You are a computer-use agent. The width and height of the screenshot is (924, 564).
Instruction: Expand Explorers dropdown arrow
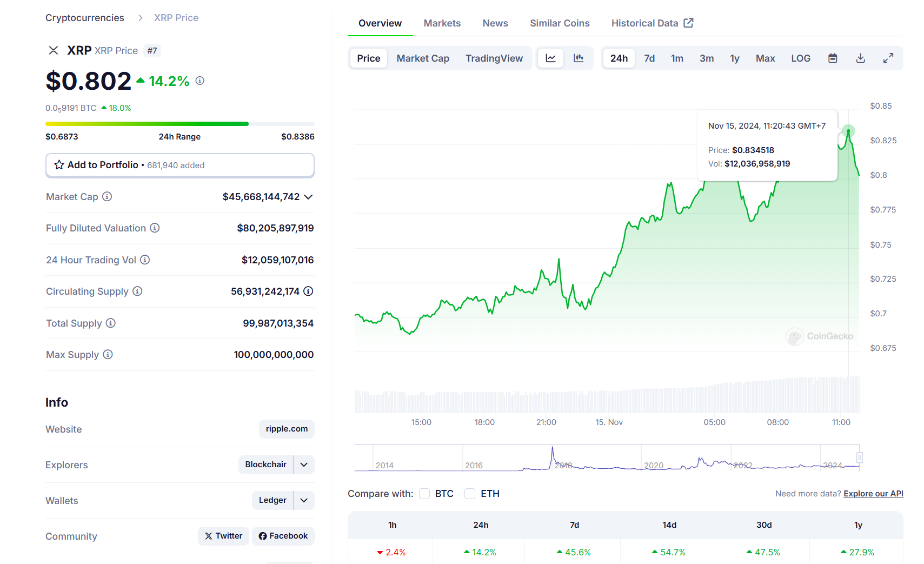point(304,465)
